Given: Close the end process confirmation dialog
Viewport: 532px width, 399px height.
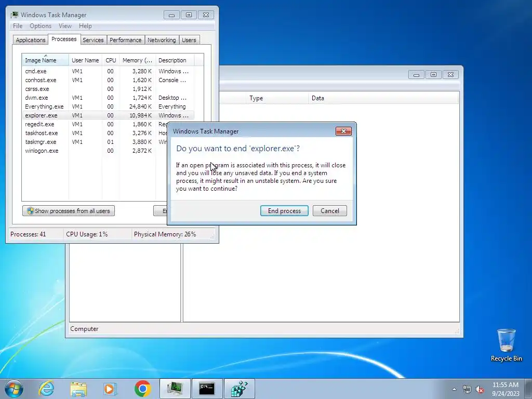Looking at the screenshot, I should point(343,131).
